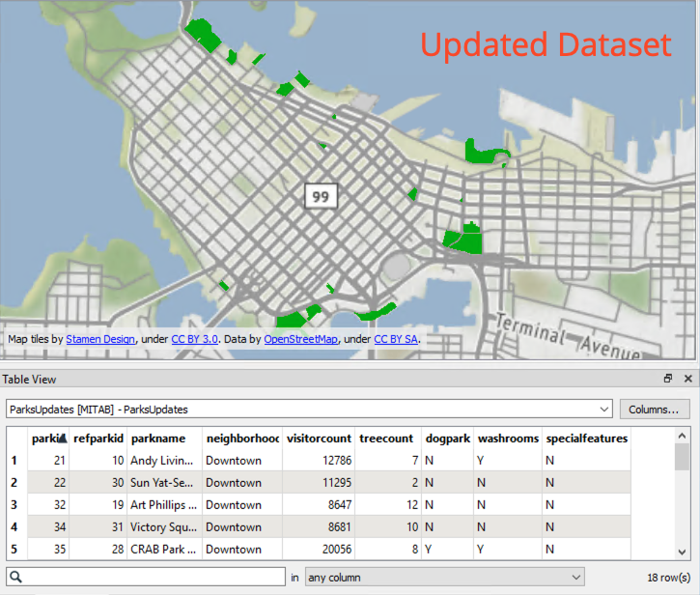700x595 pixels.
Task: Open the OpenStreetMap link
Action: 301,340
